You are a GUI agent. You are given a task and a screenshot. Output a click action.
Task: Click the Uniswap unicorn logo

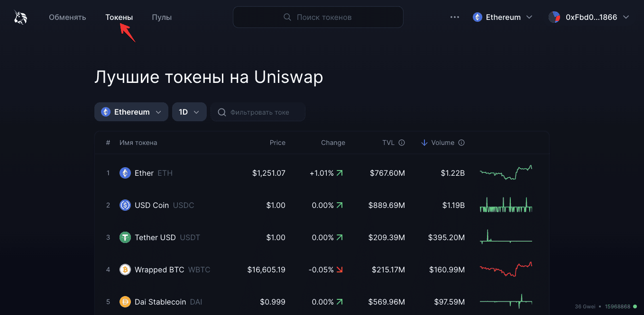point(20,17)
